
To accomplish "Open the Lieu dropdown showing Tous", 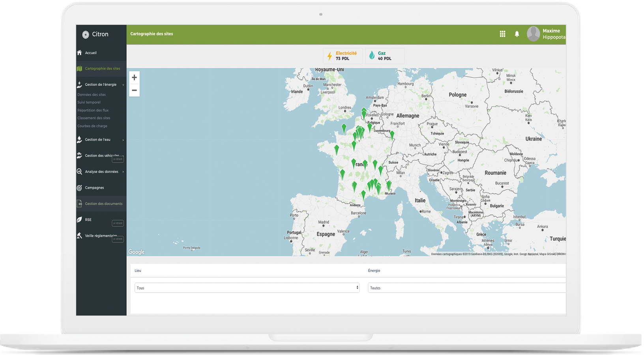I will click(247, 288).
